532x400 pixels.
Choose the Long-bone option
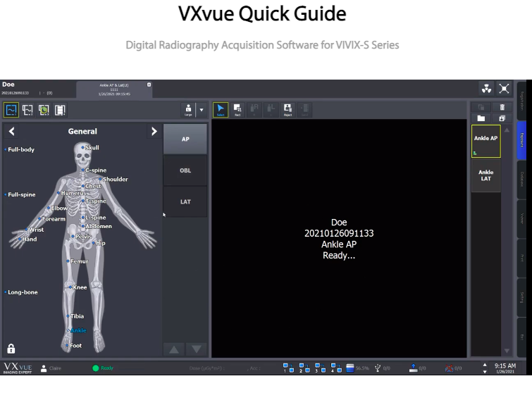[x=21, y=292]
